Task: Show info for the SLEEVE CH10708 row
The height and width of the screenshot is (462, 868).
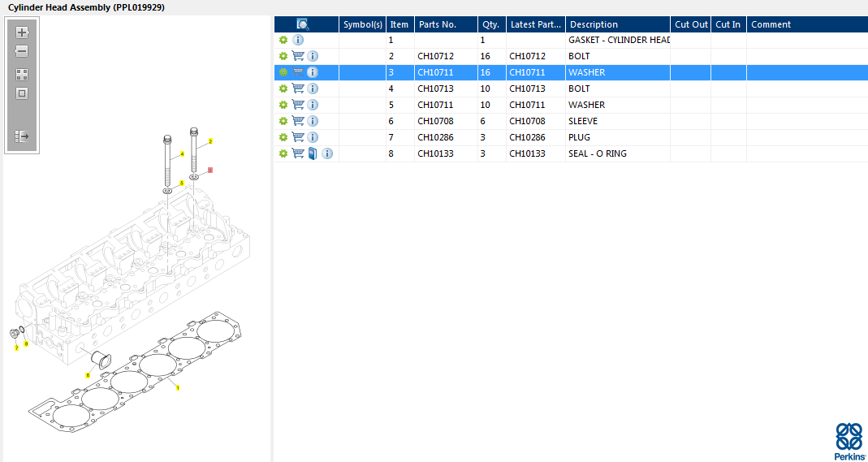Action: 313,121
